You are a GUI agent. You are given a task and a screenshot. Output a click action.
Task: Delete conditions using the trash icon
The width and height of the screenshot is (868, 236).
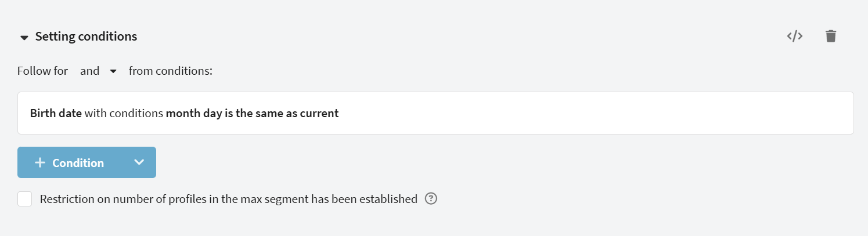pyautogui.click(x=831, y=36)
